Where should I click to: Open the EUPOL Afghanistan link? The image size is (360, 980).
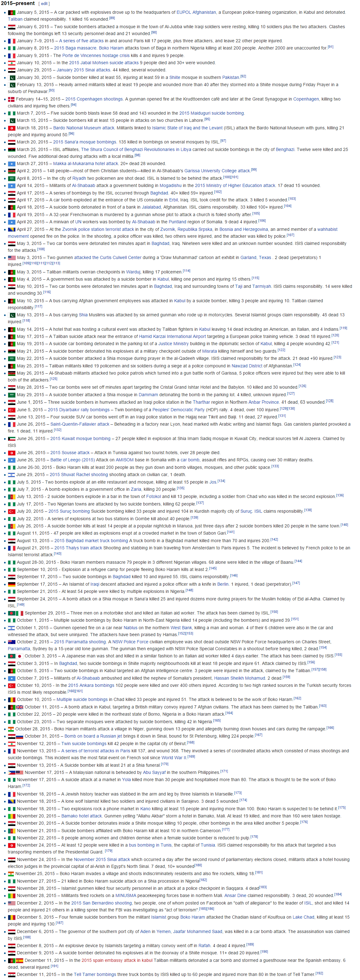coord(196,13)
